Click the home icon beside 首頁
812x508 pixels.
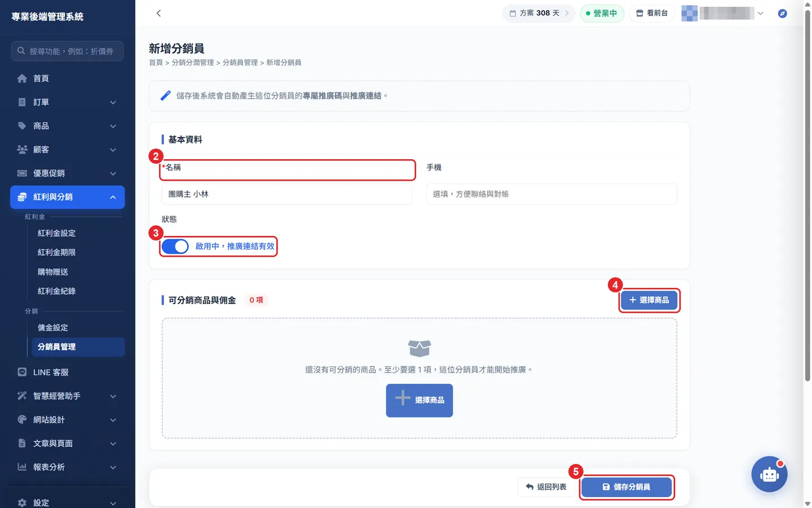[x=22, y=78]
